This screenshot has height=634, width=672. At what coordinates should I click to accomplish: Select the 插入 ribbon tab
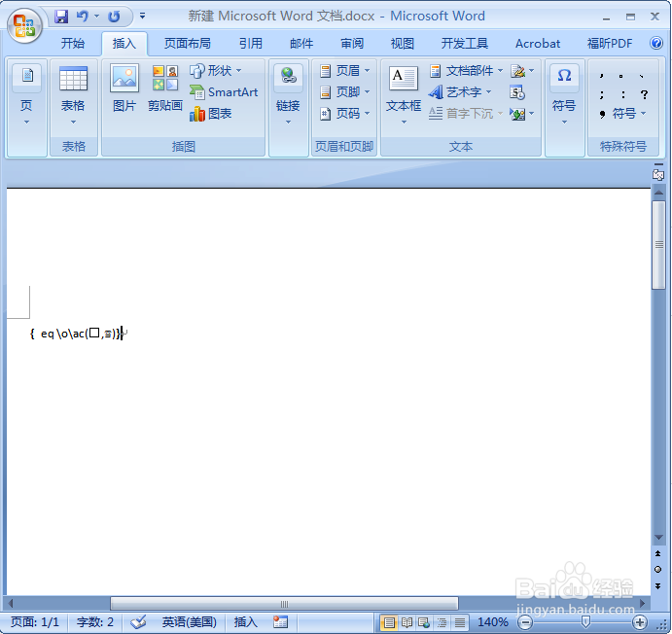[124, 43]
